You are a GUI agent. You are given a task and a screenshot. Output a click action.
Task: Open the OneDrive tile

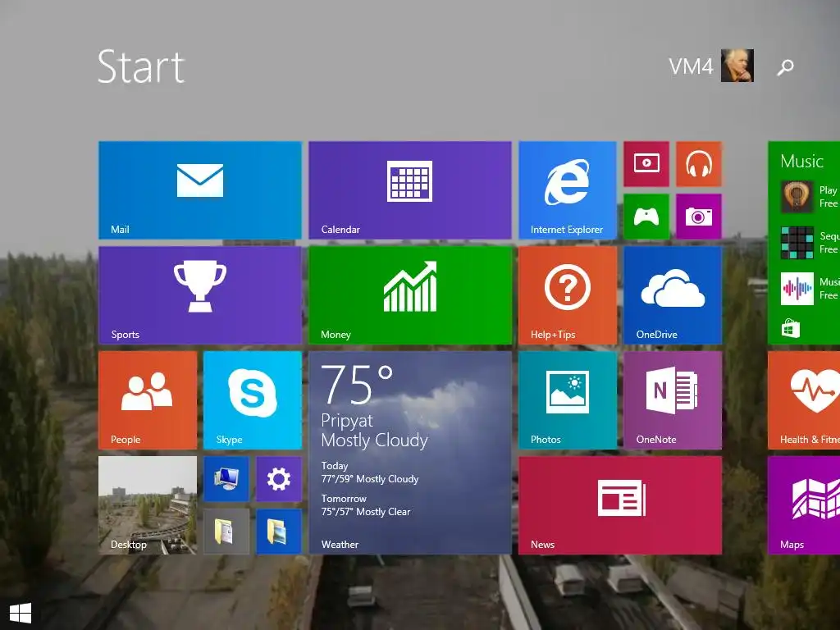pos(673,295)
